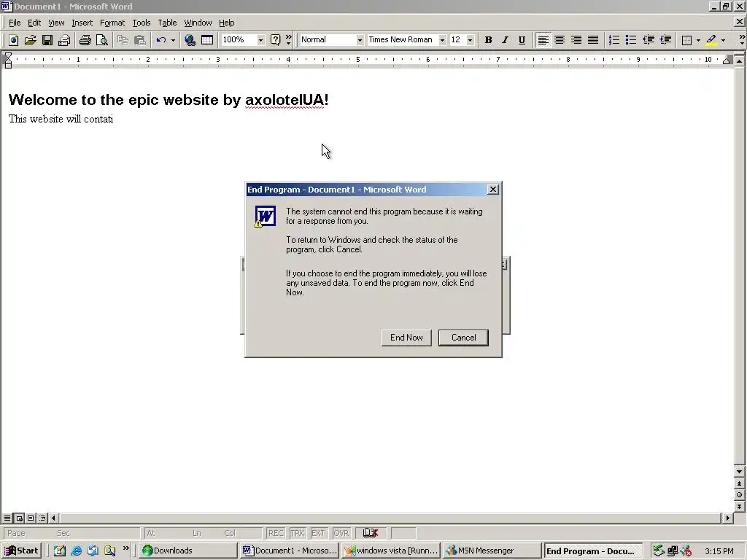Click End Now in End Program dialog

pos(406,338)
